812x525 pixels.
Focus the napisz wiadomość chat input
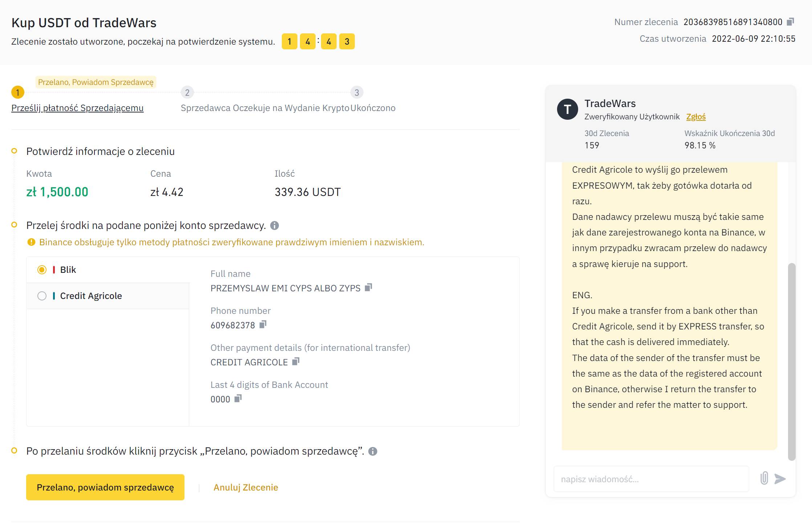(x=651, y=479)
